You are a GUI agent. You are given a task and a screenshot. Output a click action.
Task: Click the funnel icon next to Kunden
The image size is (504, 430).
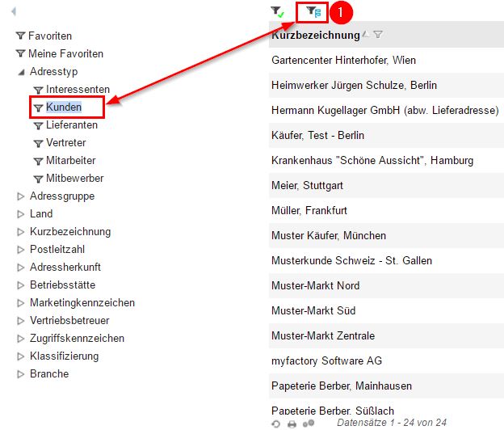click(38, 107)
